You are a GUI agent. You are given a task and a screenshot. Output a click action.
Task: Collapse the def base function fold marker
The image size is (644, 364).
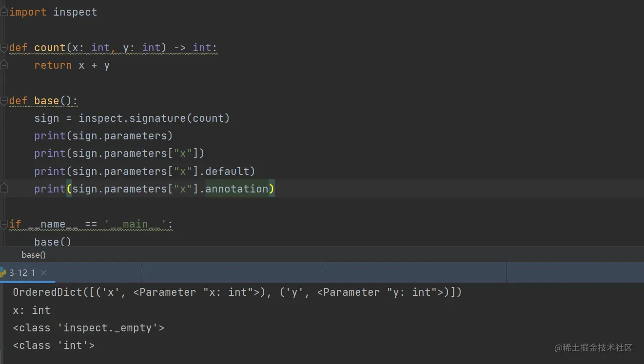pos(4,101)
